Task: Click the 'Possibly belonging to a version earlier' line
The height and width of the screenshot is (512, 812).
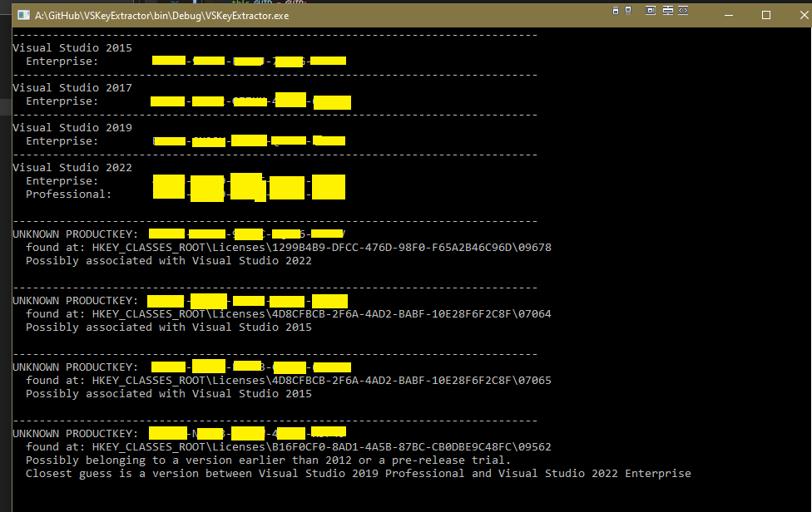Action: (268, 460)
